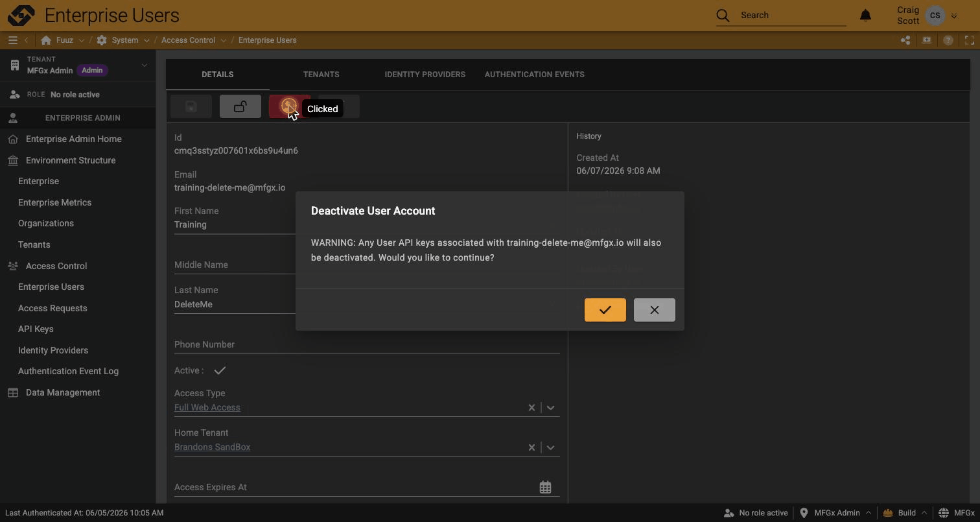This screenshot has width=980, height=522.
Task: Open Access Requests
Action: tap(52, 308)
